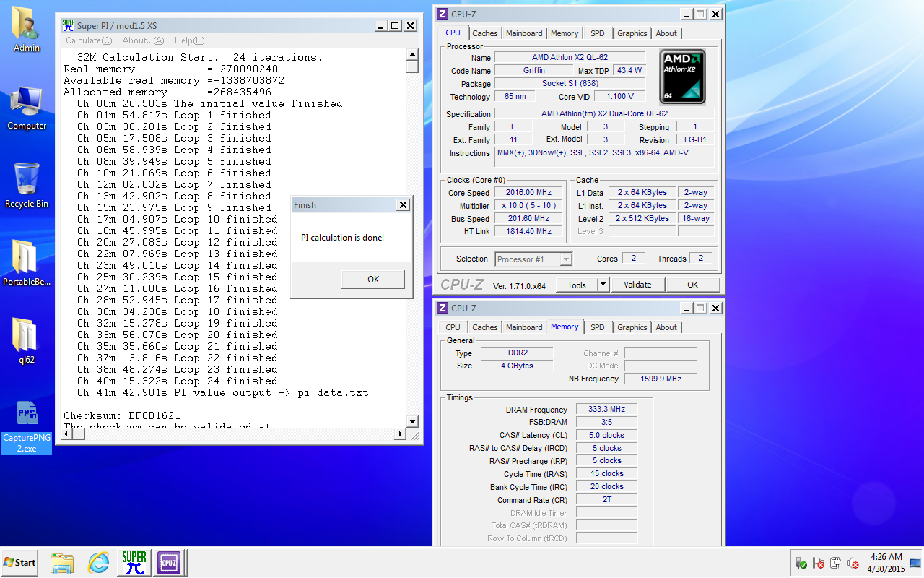Click the power tray icon
Viewport: 924px width, 578px height.
836,563
